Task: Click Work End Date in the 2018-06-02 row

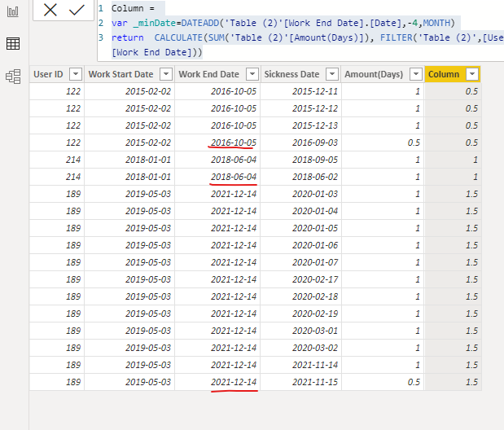Action: click(x=217, y=177)
